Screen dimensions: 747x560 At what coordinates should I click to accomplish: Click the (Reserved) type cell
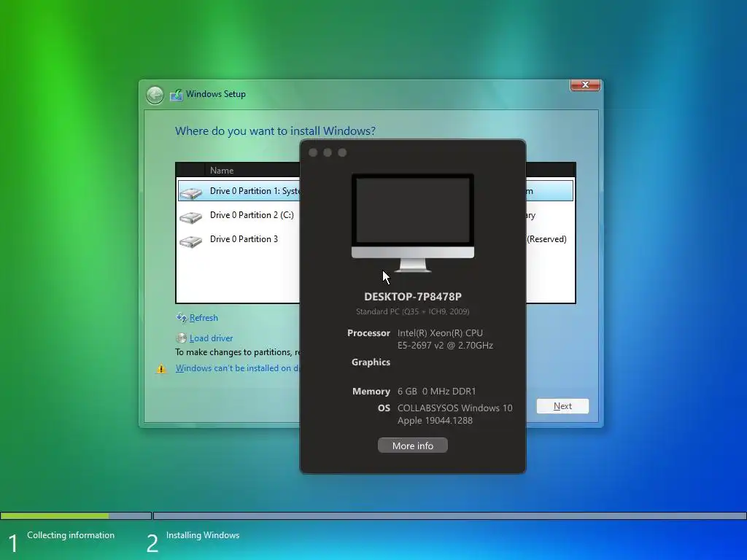click(x=546, y=239)
